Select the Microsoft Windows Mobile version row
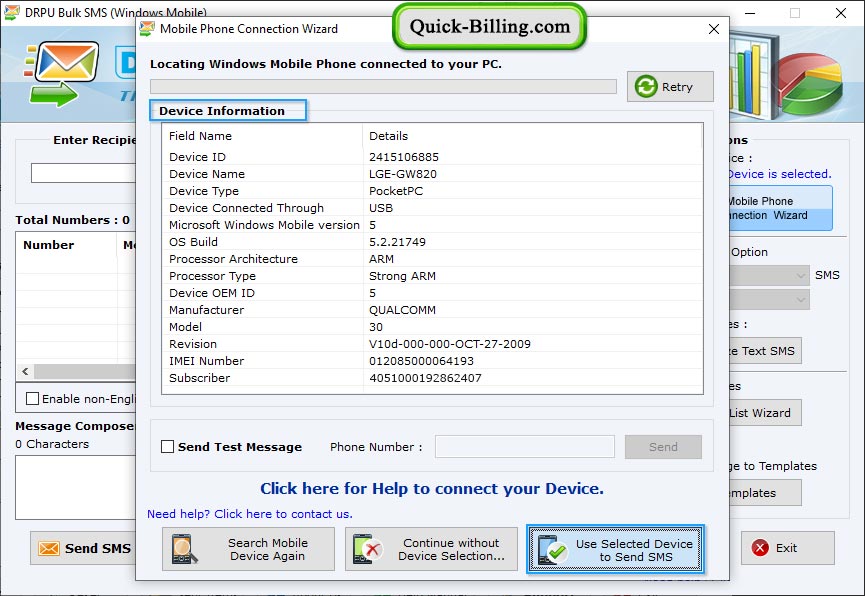 tap(432, 225)
